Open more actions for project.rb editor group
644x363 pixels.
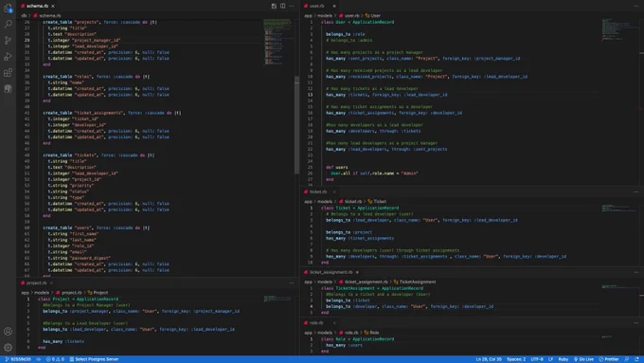pos(292,282)
